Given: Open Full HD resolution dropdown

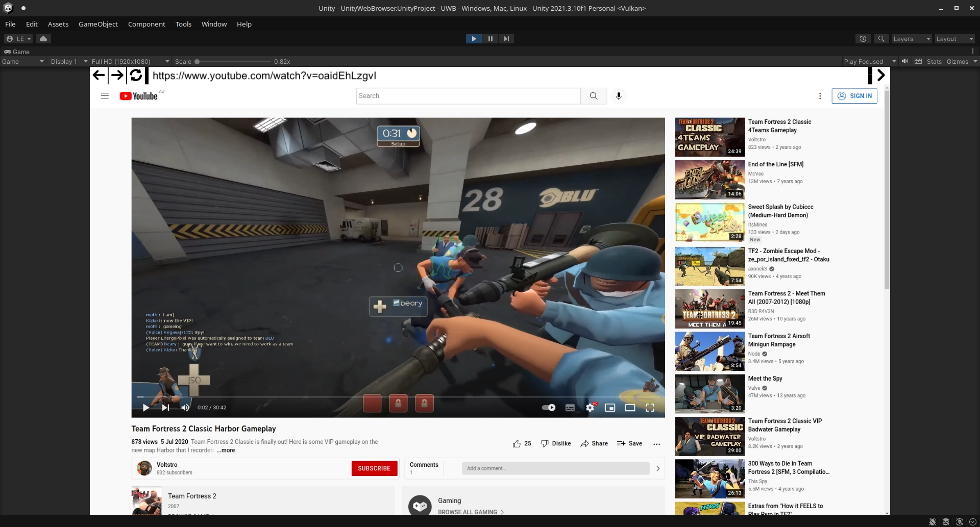Looking at the screenshot, I should (130, 62).
